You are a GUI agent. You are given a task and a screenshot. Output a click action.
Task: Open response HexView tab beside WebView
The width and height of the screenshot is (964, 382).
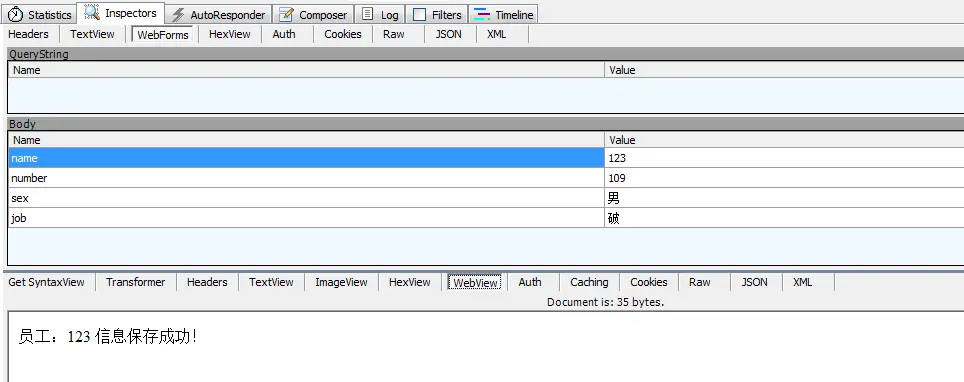click(x=409, y=282)
